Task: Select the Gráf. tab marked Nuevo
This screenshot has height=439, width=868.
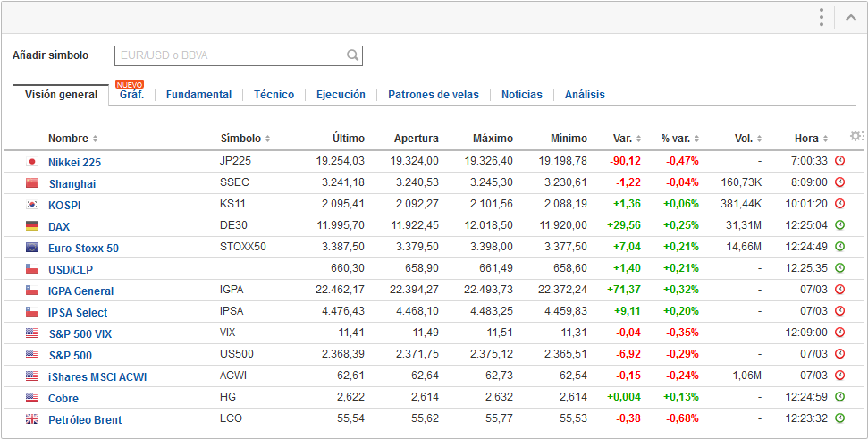Action: click(131, 95)
